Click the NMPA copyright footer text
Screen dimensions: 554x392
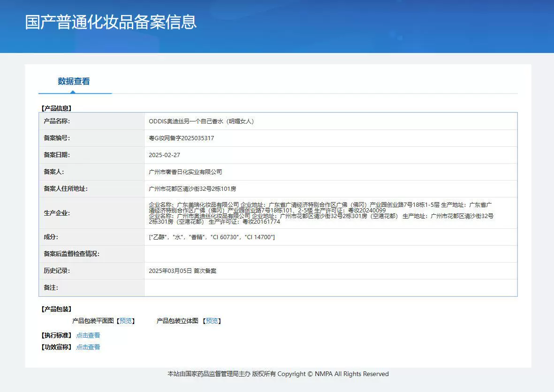tap(278, 374)
